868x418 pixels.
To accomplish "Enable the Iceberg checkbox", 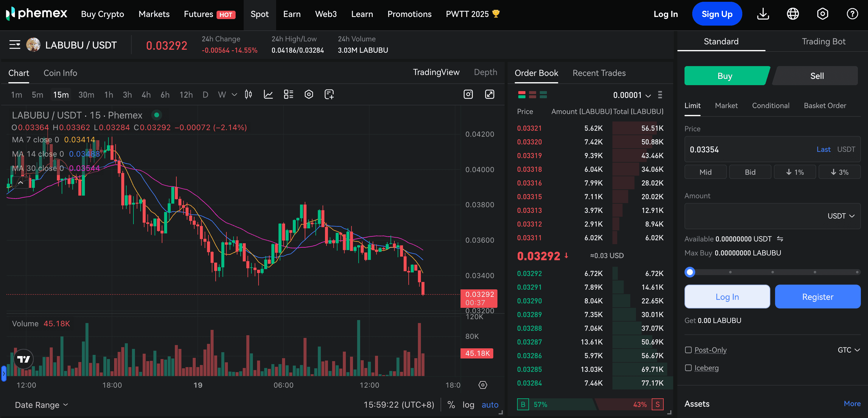I will (688, 368).
